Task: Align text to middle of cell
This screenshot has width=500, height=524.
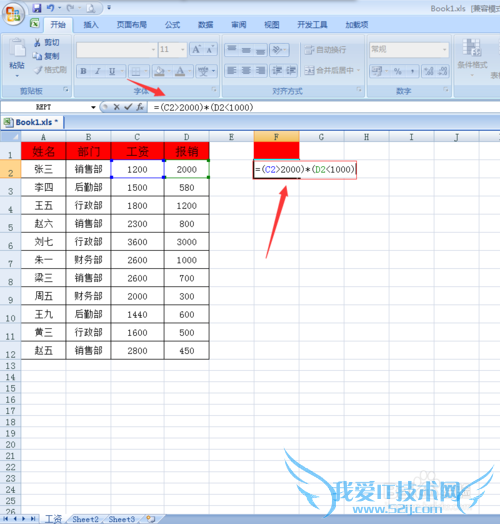Action: [246, 50]
